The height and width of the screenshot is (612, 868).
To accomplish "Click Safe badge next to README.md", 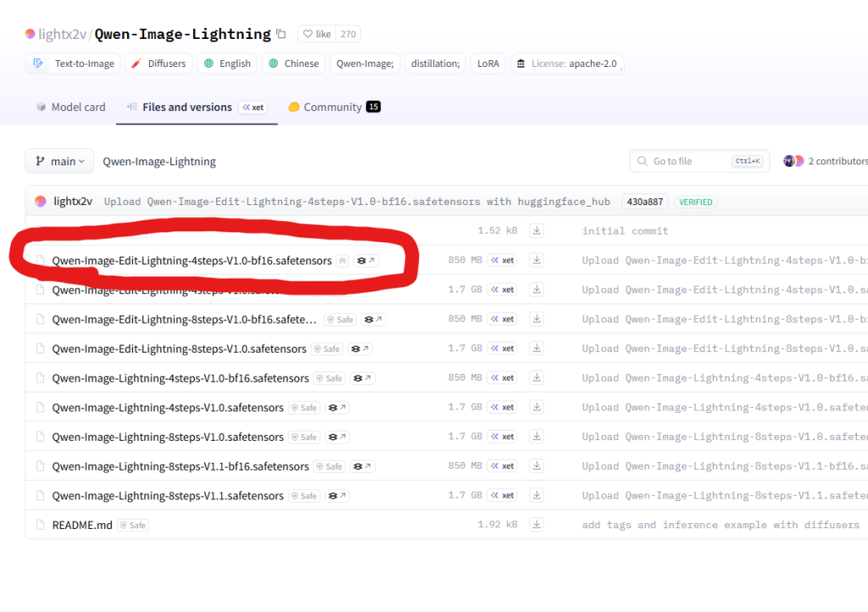I will click(x=132, y=526).
